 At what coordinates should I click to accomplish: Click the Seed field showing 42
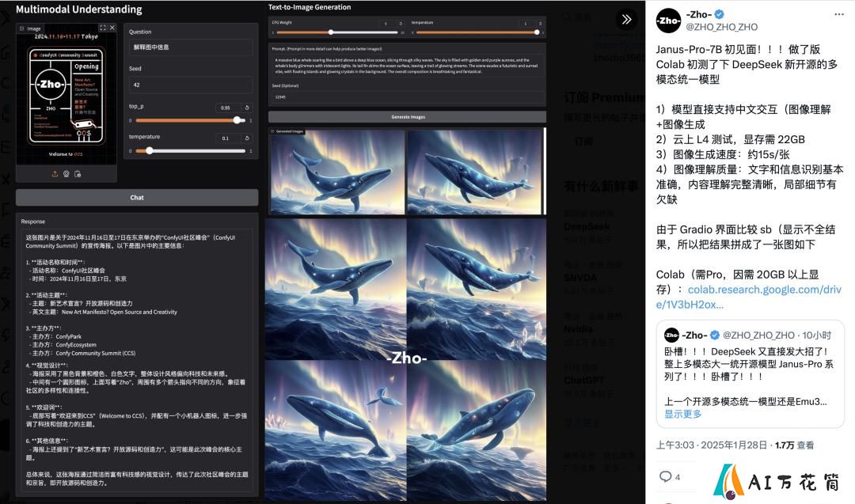click(191, 85)
